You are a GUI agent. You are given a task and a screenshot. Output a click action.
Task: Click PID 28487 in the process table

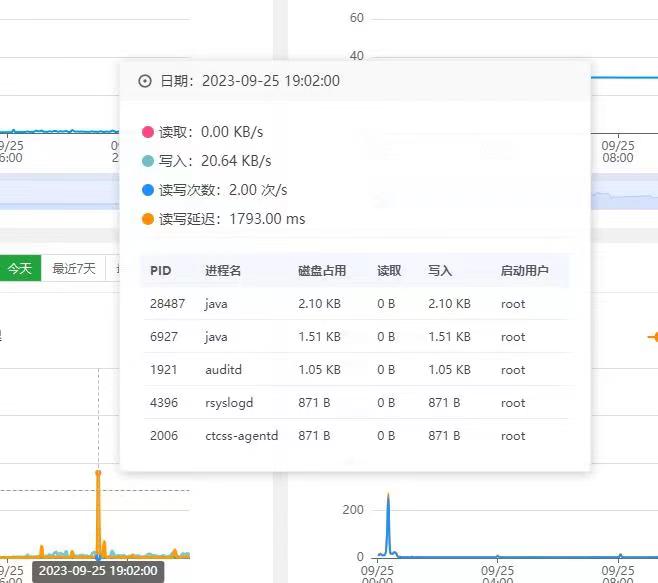point(167,303)
